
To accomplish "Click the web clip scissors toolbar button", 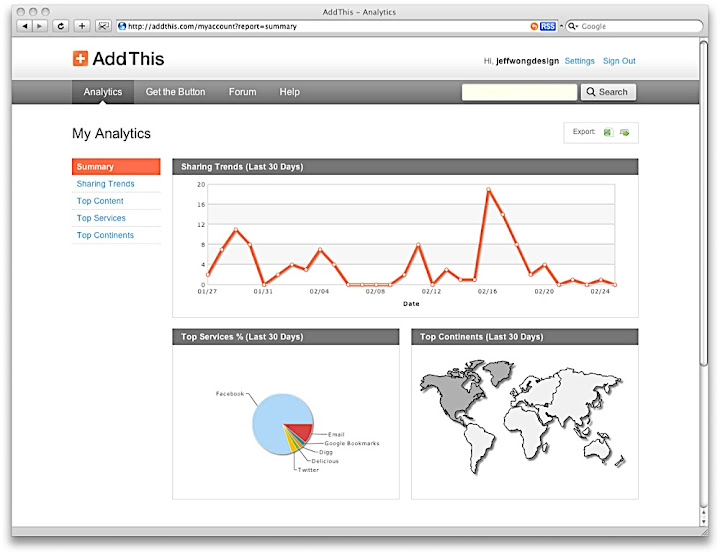I will pyautogui.click(x=103, y=26).
